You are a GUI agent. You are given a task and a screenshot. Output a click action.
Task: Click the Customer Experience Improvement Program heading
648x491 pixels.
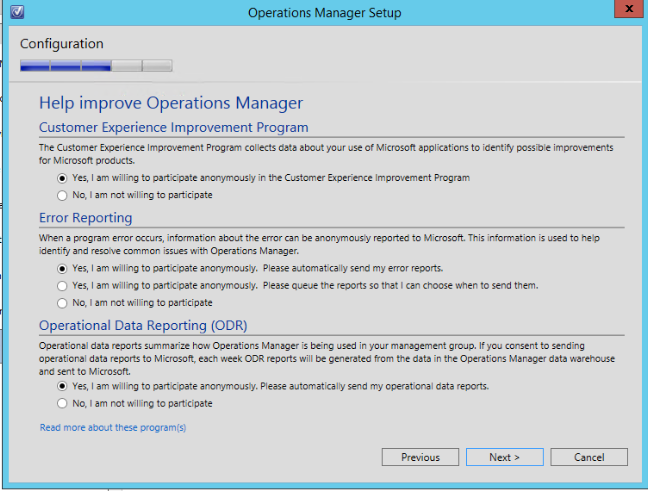[173, 127]
